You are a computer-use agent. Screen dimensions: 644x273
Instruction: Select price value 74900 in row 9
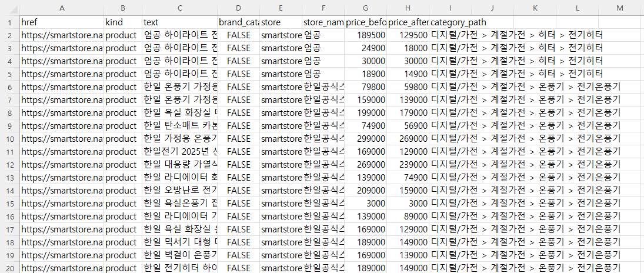point(366,126)
